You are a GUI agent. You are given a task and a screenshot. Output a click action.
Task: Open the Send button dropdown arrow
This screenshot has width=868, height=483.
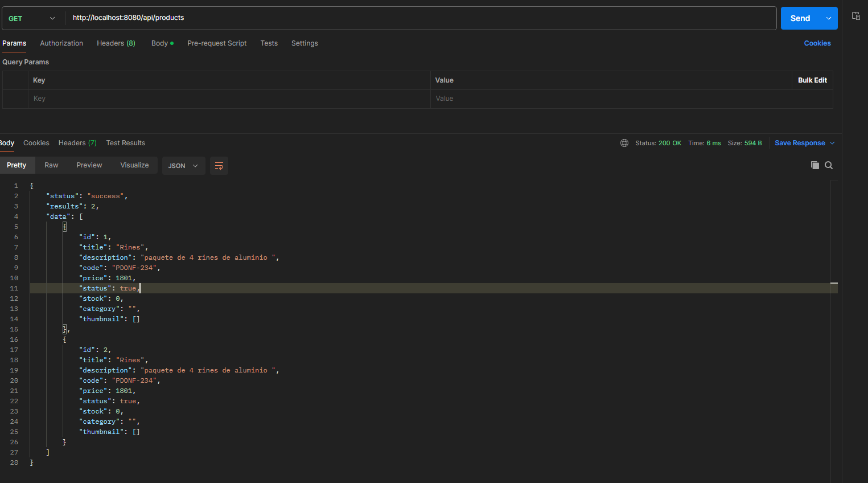point(829,18)
